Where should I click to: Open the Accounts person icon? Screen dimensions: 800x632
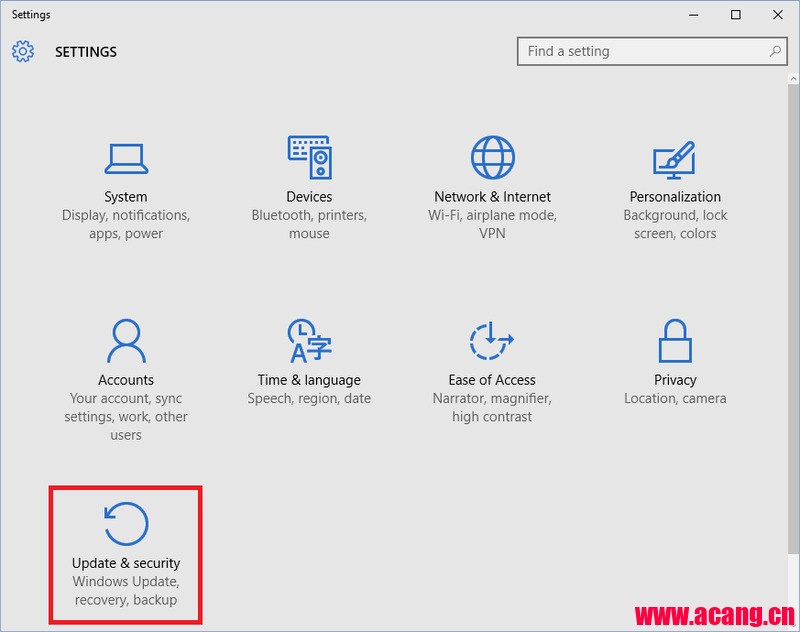tap(126, 340)
